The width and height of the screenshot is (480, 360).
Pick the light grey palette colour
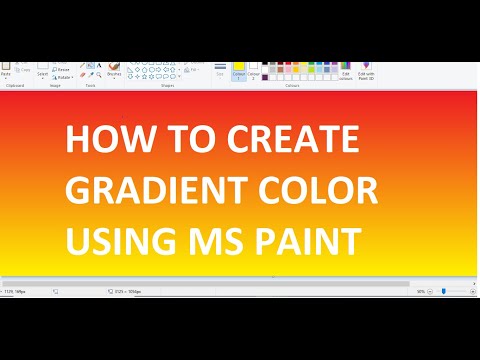[273, 70]
